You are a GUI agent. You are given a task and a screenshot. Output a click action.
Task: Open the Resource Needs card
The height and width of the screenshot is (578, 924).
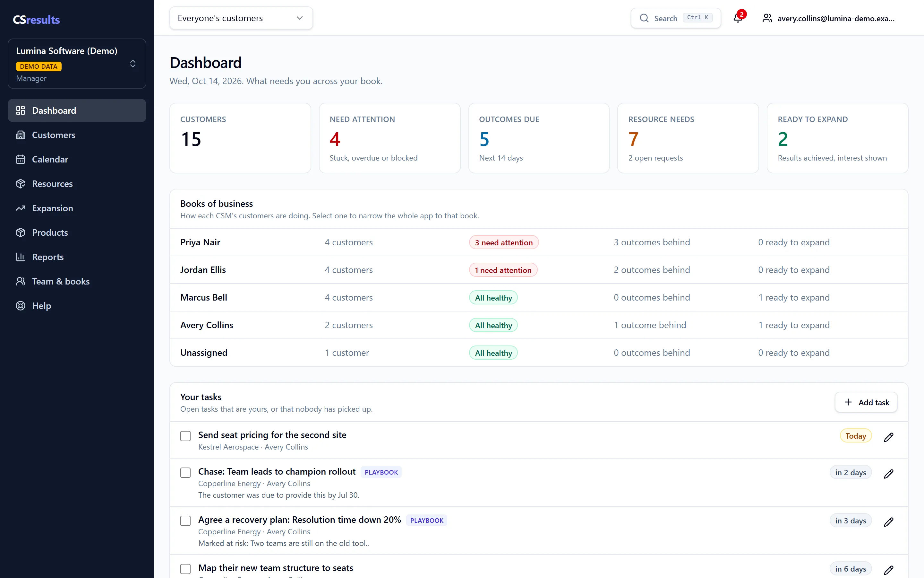tap(688, 138)
